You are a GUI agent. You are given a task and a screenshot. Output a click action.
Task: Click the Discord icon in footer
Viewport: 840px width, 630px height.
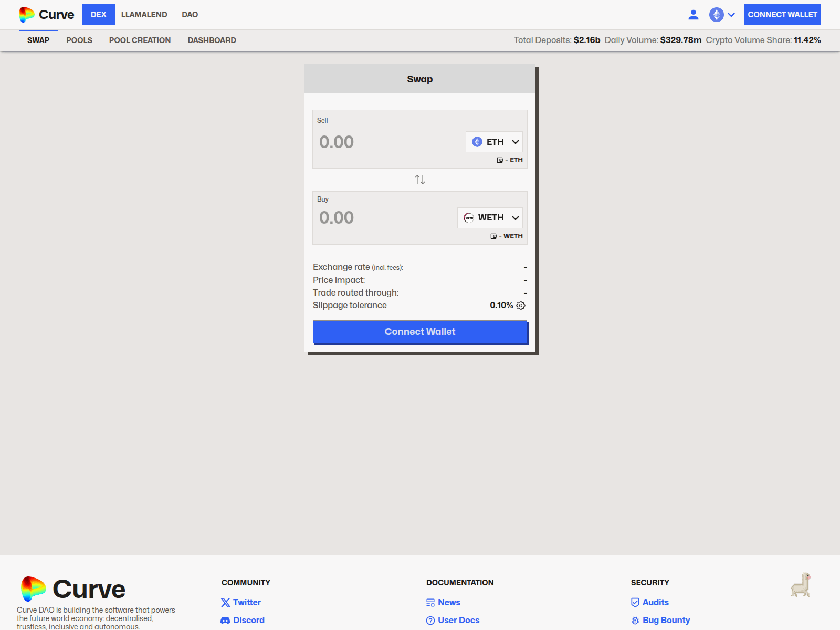(x=225, y=621)
